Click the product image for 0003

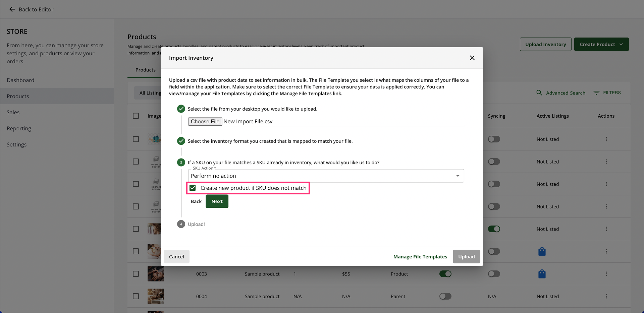(156, 274)
